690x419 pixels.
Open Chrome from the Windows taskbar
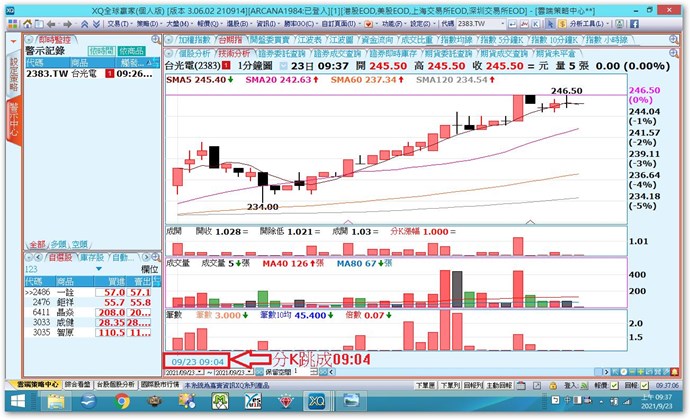tap(123, 401)
